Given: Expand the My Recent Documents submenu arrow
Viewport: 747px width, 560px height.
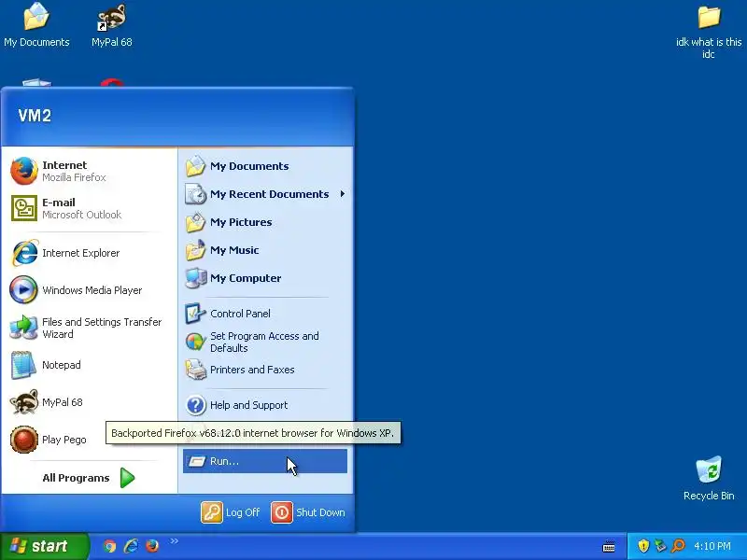Looking at the screenshot, I should pyautogui.click(x=342, y=194).
